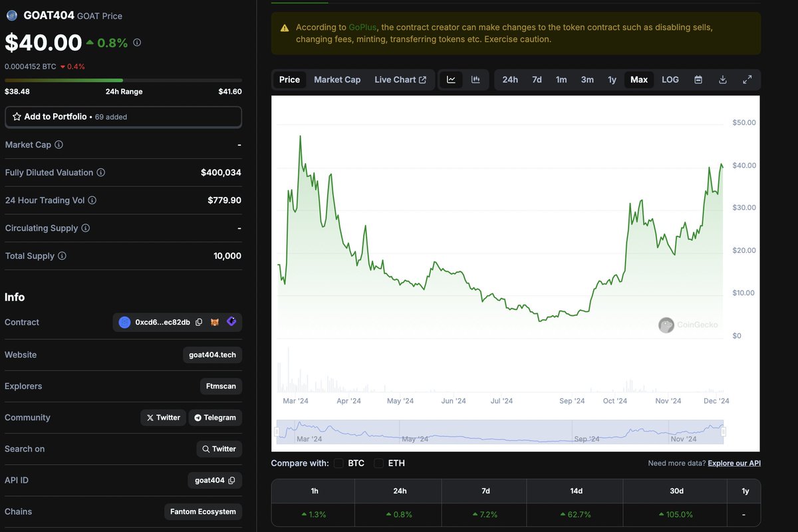Image resolution: width=798 pixels, height=532 pixels.
Task: Open the calendar date range picker
Action: [698, 80]
